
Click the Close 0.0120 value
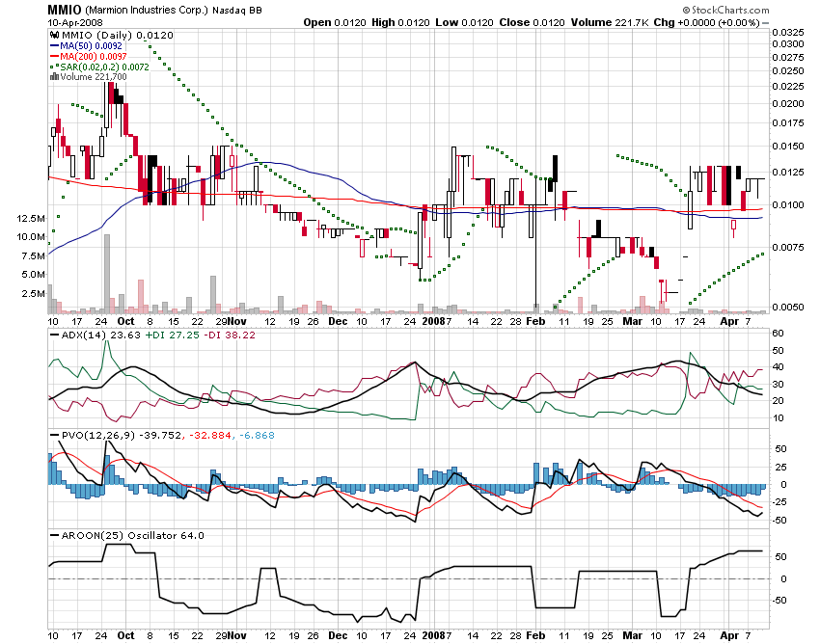pyautogui.click(x=532, y=22)
